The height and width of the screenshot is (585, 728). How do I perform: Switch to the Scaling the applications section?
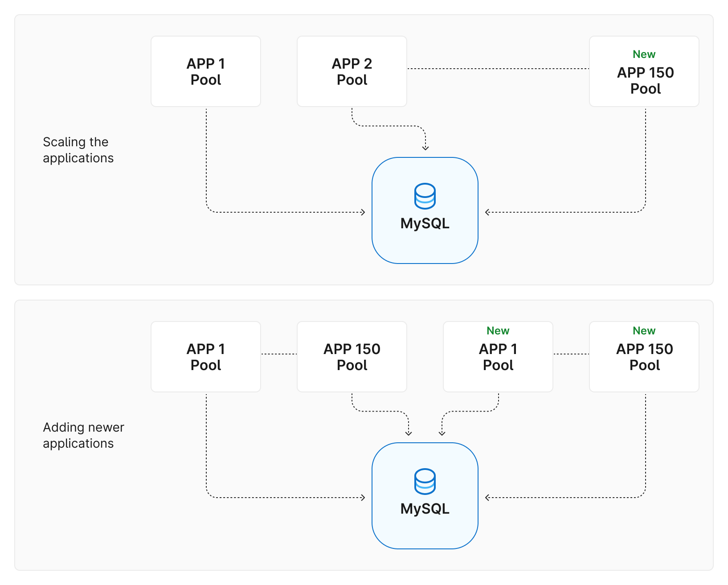[78, 150]
